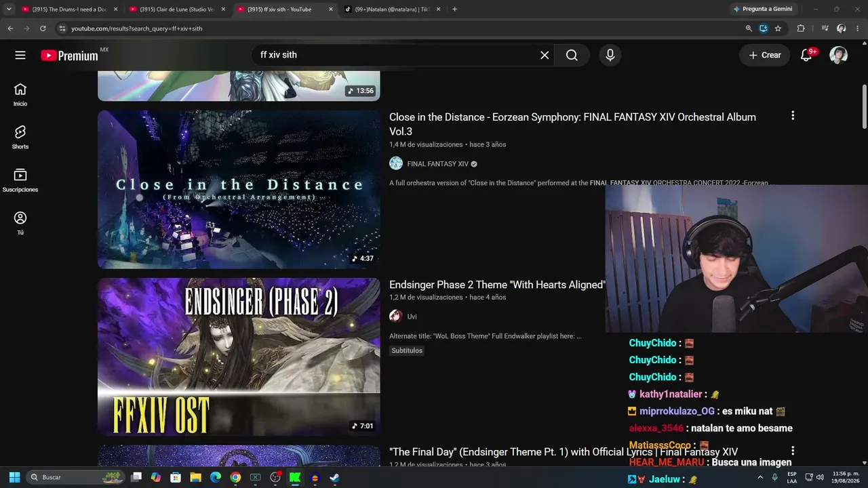Bookmark this page with the star
Image resolution: width=868 pixels, height=488 pixels.
pos(778,28)
